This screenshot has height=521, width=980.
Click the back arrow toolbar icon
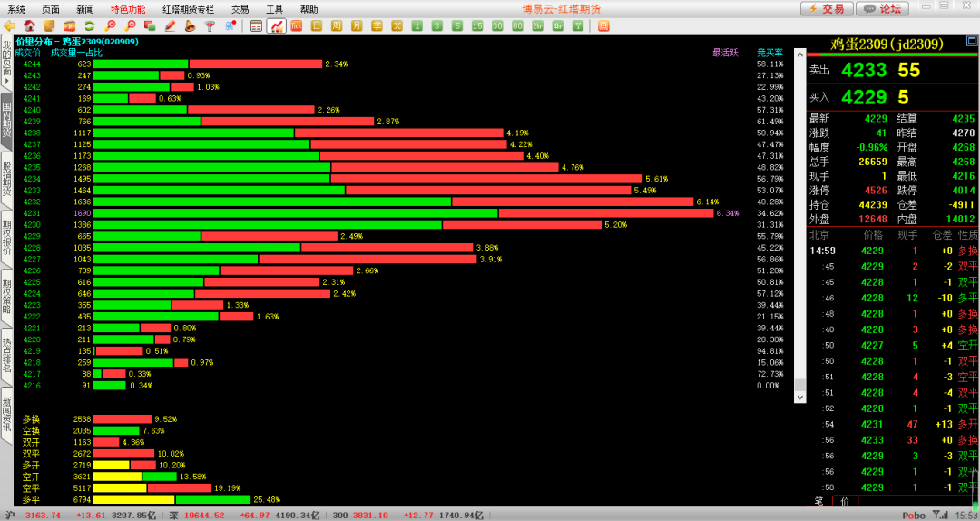click(x=10, y=25)
